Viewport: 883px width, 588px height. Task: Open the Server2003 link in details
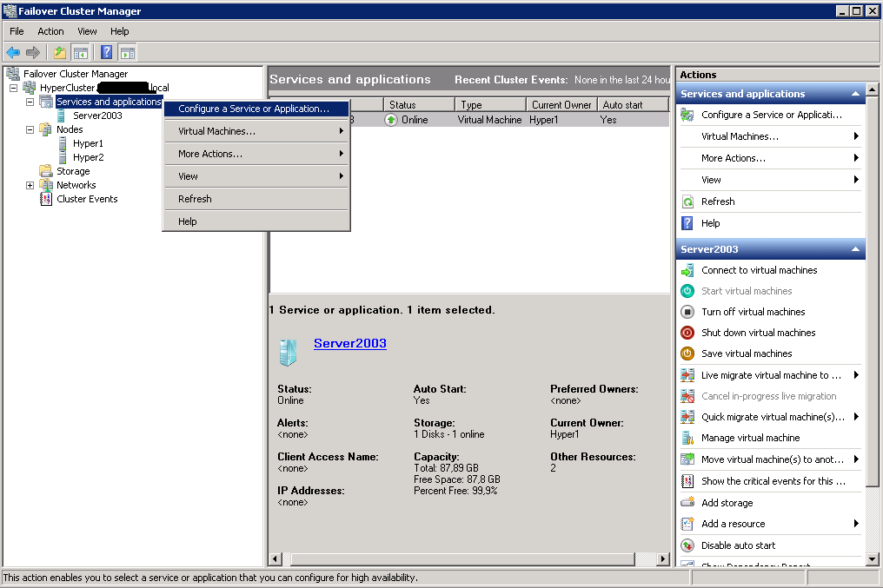pyautogui.click(x=349, y=343)
